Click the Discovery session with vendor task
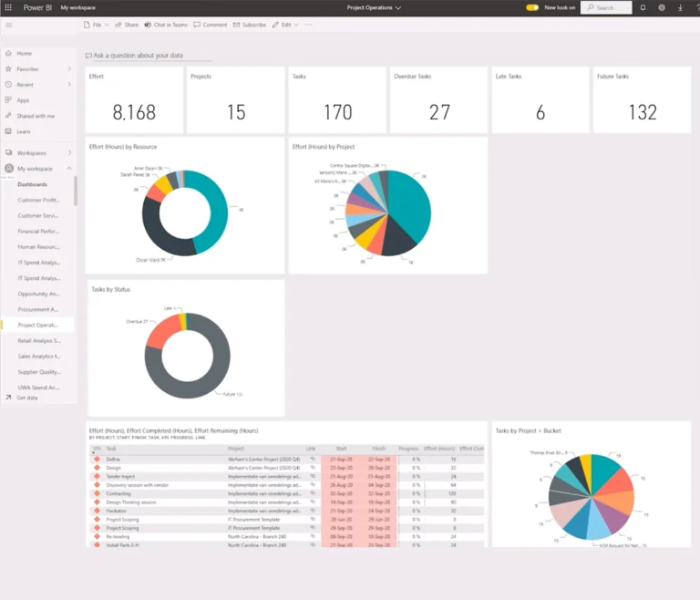The width and height of the screenshot is (700, 600). [x=137, y=485]
